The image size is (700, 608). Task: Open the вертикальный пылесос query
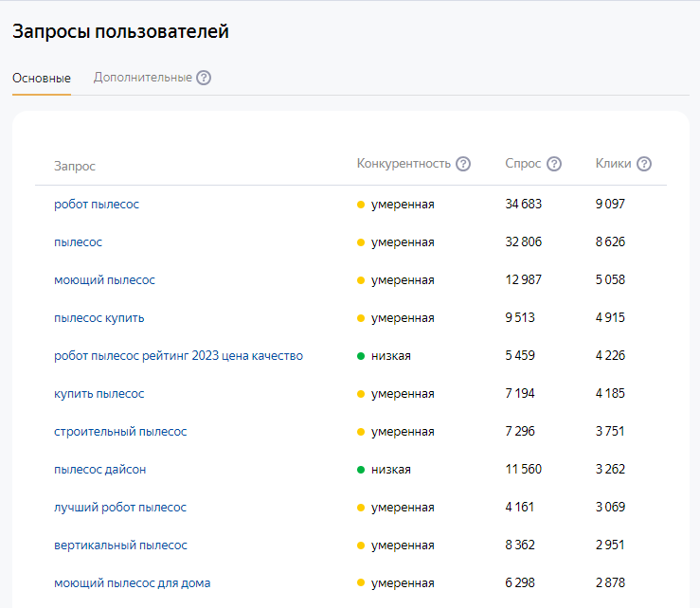tap(120, 545)
